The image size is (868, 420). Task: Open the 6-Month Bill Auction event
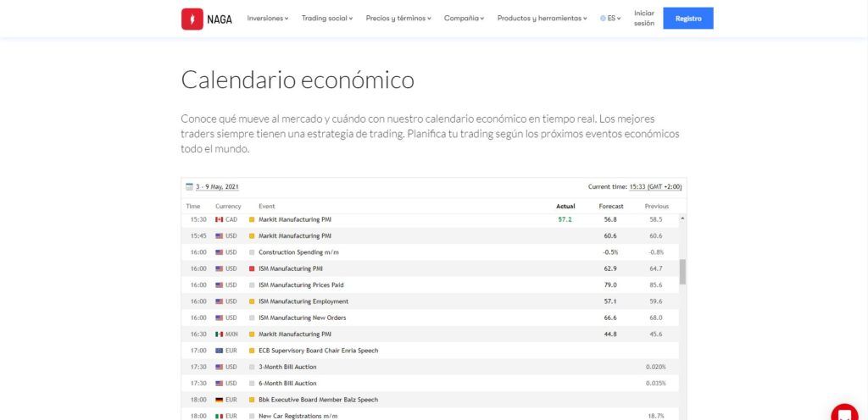click(287, 384)
